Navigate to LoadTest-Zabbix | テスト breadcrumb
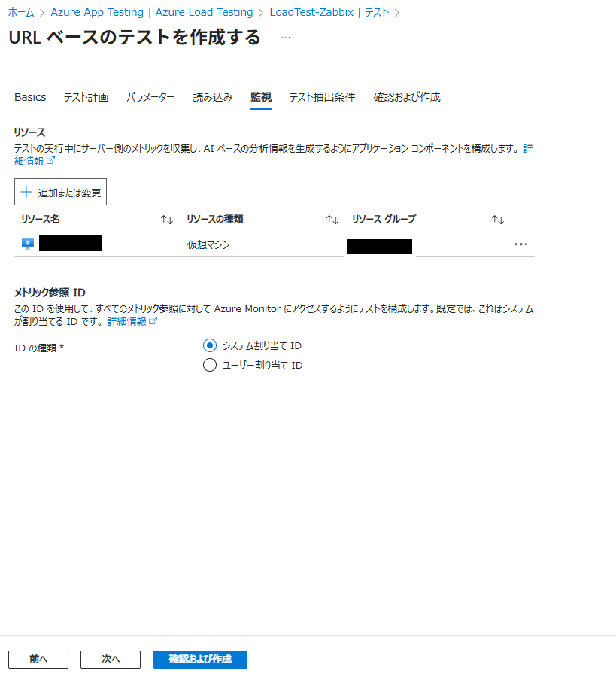 (329, 12)
